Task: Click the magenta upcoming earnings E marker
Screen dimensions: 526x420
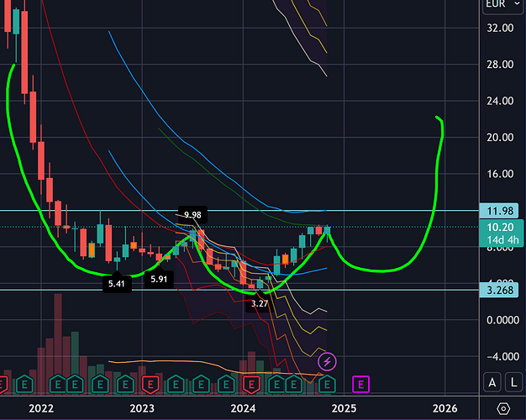Action: [361, 384]
